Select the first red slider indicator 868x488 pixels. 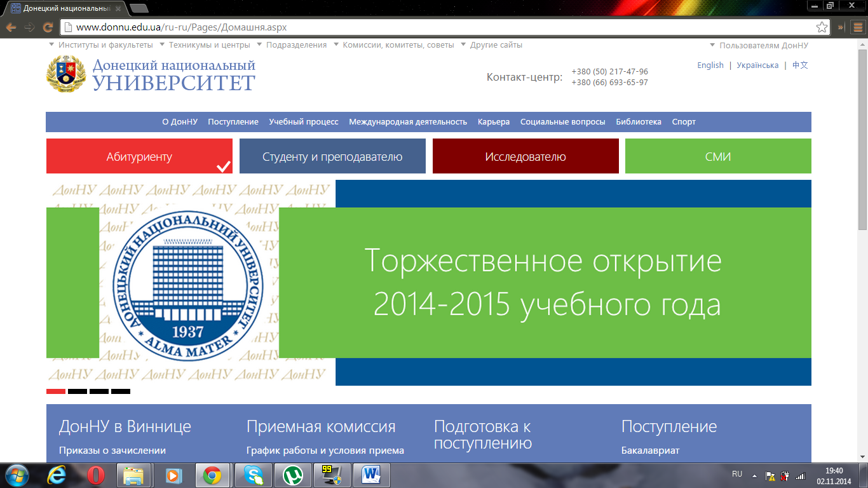click(x=56, y=391)
